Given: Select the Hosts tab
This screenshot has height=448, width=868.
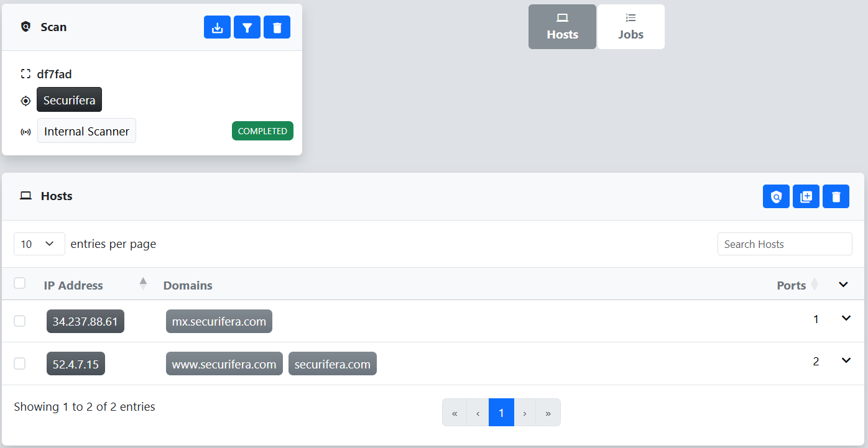Looking at the screenshot, I should [562, 27].
